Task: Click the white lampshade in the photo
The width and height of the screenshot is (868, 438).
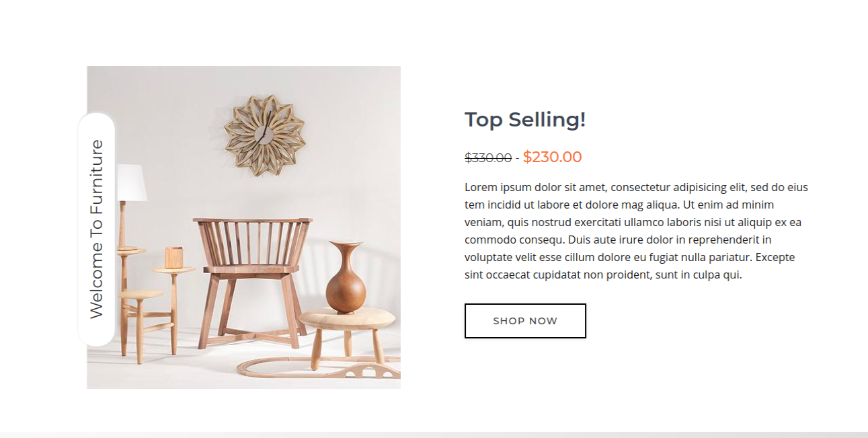Action: pos(132,182)
